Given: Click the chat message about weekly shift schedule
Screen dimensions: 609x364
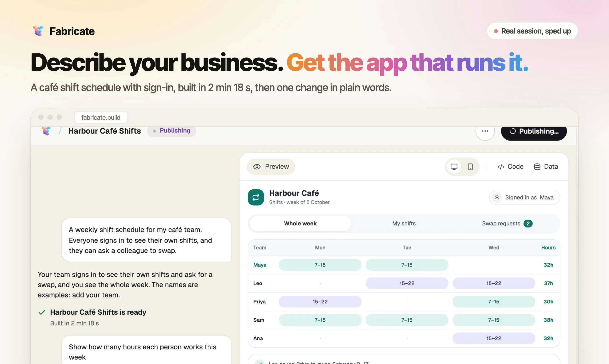Looking at the screenshot, I should (146, 240).
